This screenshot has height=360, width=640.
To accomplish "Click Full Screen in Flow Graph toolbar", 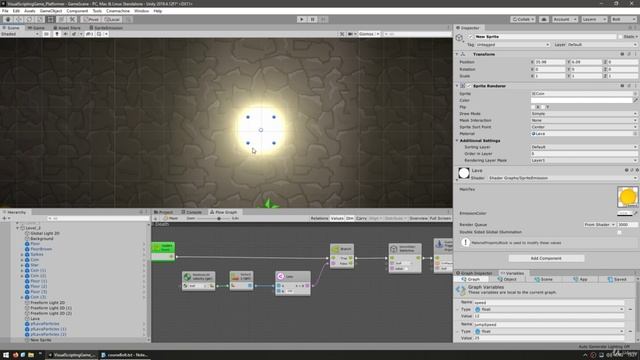I will point(440,218).
